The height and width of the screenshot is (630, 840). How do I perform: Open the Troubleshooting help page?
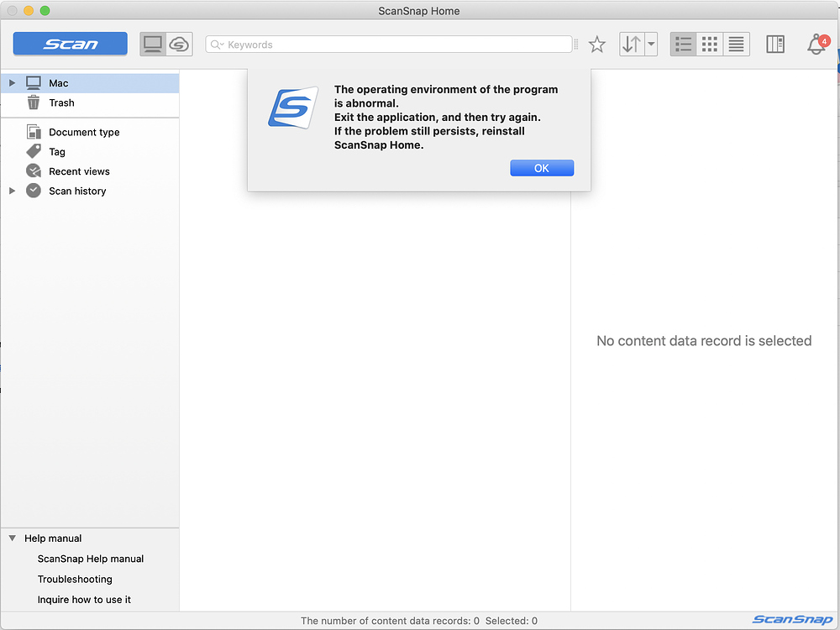pos(74,579)
